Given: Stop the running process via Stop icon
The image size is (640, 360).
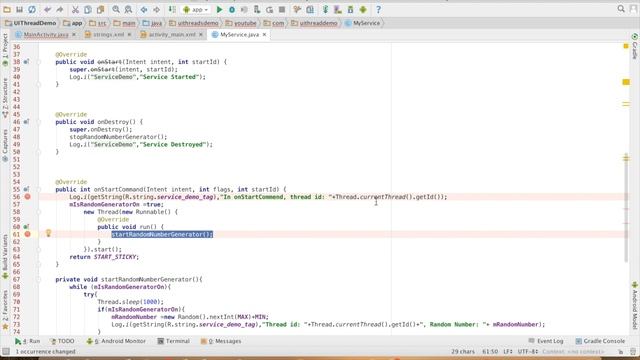Looking at the screenshot, I should click(282, 9).
